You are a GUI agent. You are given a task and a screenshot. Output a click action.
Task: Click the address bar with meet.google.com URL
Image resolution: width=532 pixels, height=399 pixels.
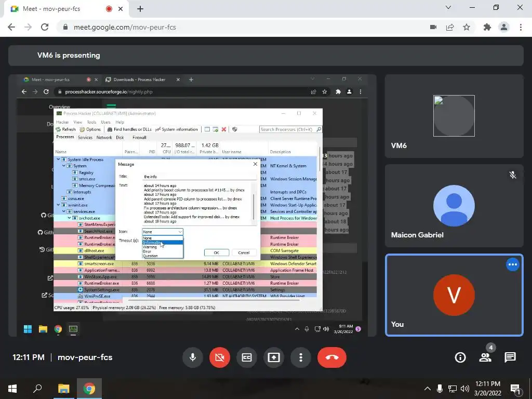pos(125,27)
